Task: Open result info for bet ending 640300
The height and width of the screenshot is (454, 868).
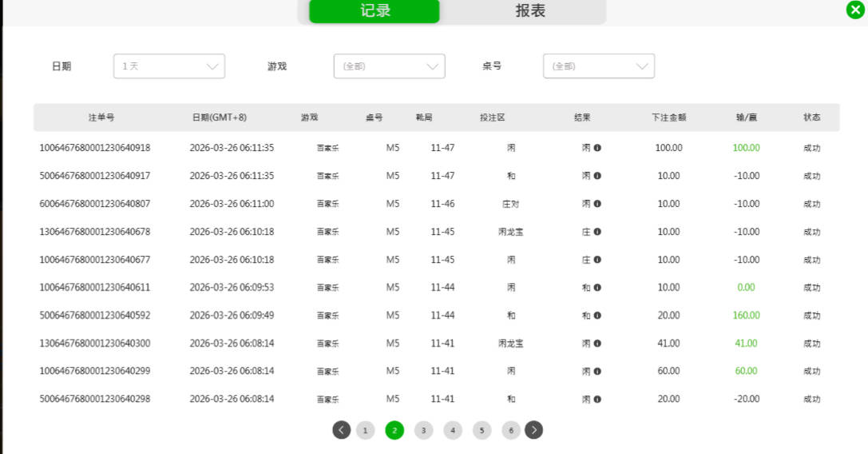Action: tap(597, 344)
